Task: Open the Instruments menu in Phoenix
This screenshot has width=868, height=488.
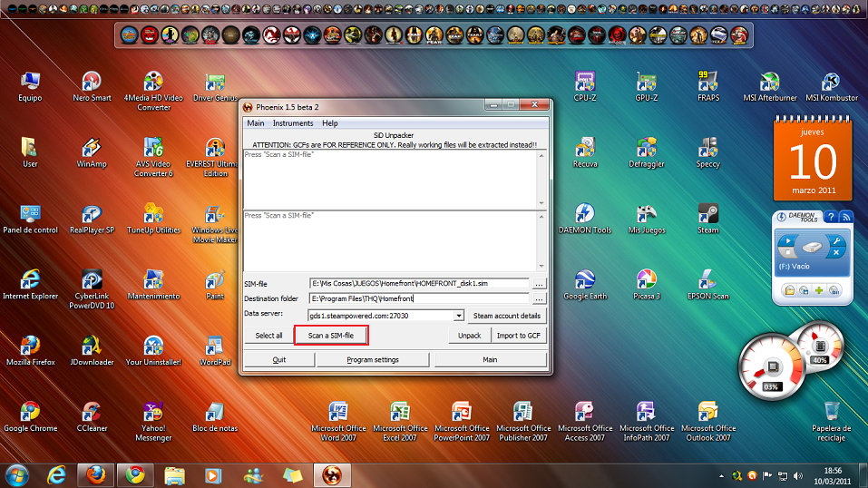Action: [x=293, y=123]
